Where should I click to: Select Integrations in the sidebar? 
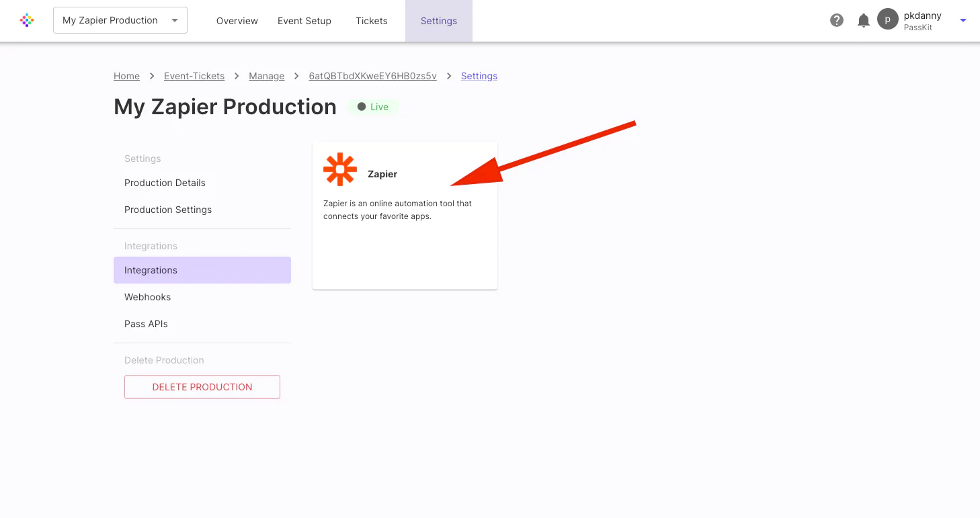(x=202, y=270)
